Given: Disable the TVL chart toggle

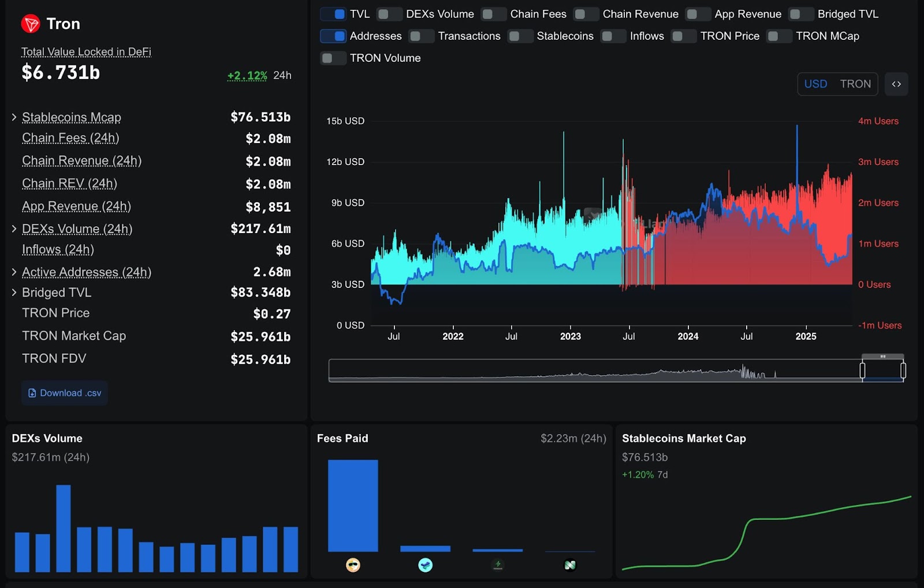Looking at the screenshot, I should (333, 14).
